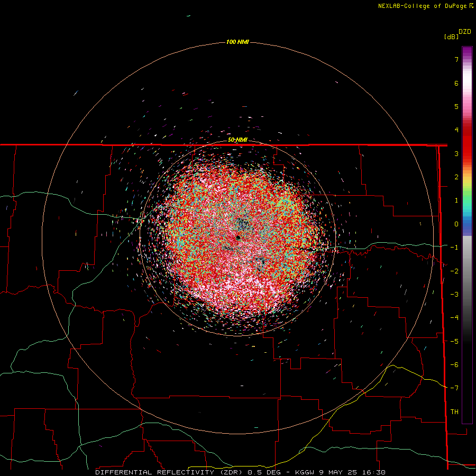This screenshot has height=476, width=476.
Task: Click the radar site center dot
Action: [239, 237]
